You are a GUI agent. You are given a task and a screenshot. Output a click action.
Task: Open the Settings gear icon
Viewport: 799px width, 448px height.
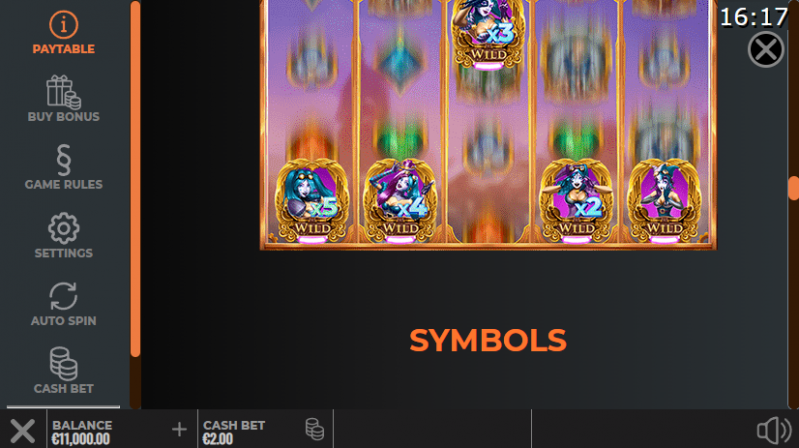[64, 228]
